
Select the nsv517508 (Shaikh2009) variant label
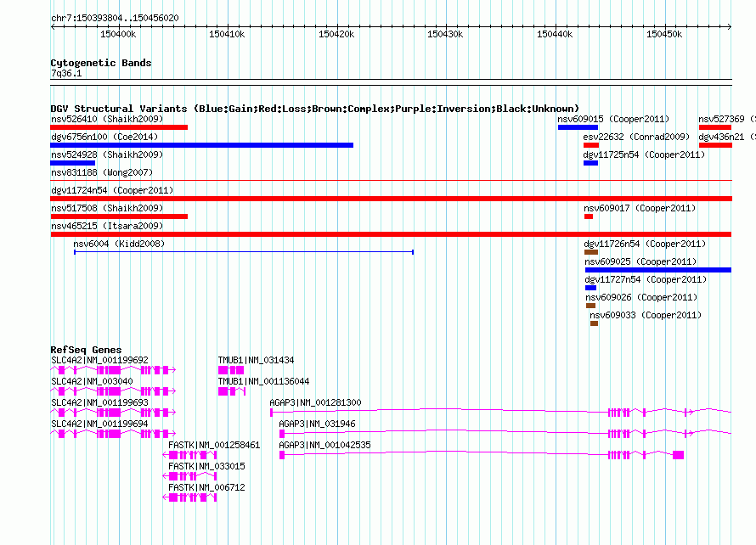click(107, 208)
